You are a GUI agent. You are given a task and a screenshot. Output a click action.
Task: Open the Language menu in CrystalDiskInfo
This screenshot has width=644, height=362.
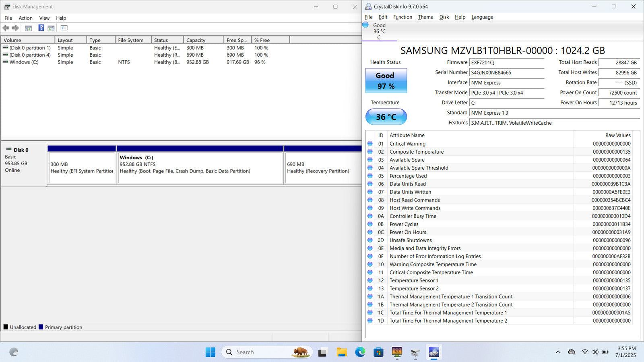click(x=482, y=17)
